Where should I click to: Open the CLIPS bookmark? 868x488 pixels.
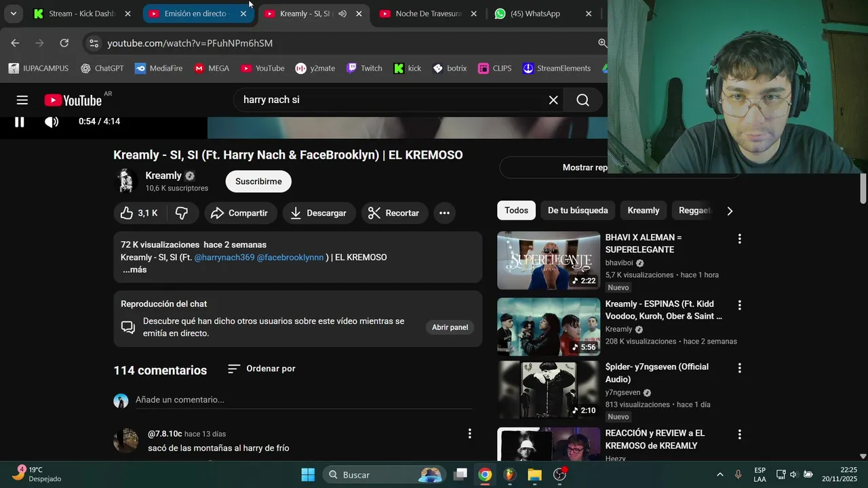tap(495, 68)
